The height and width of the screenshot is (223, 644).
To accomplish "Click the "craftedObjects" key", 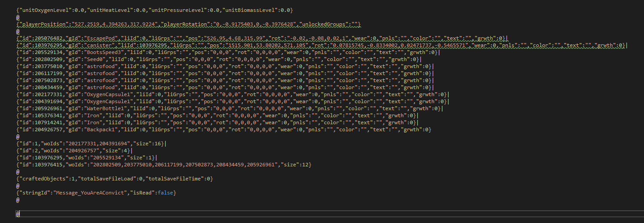I will pyautogui.click(x=43, y=179).
